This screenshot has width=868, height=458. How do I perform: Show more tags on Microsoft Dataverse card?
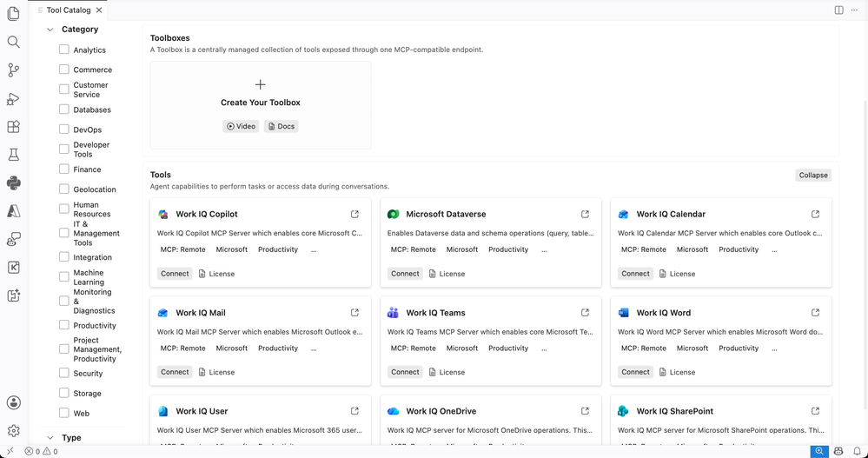tap(544, 249)
